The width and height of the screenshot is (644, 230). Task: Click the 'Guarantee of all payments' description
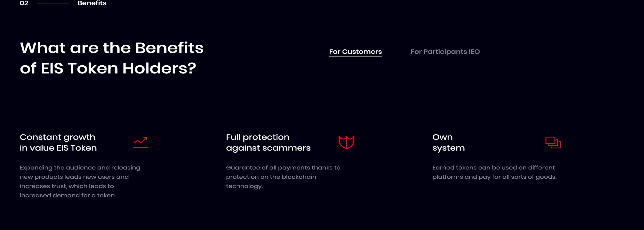click(283, 177)
